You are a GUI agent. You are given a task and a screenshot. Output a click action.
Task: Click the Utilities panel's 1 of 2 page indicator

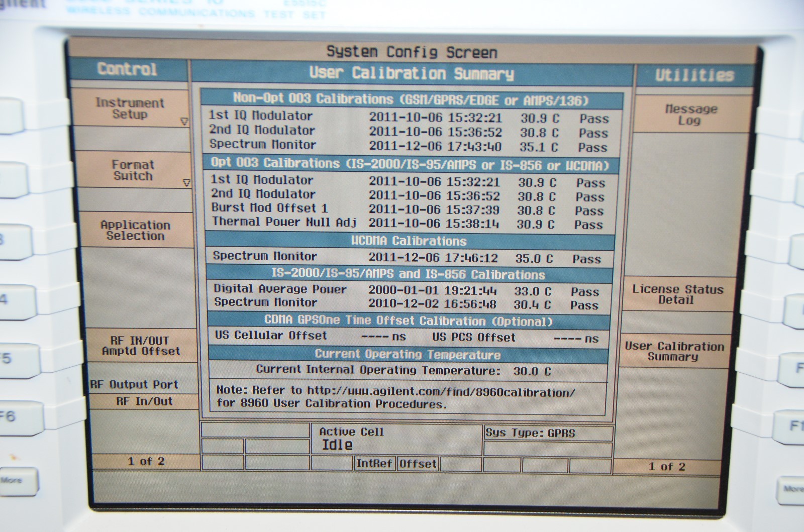click(x=666, y=467)
